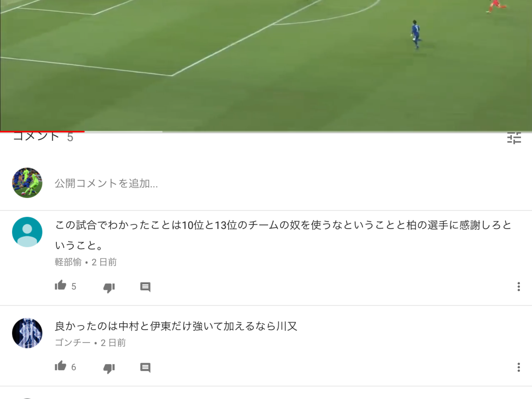Expand the comment starting この試合でわかったこと
532x399 pixels.
click(283, 235)
